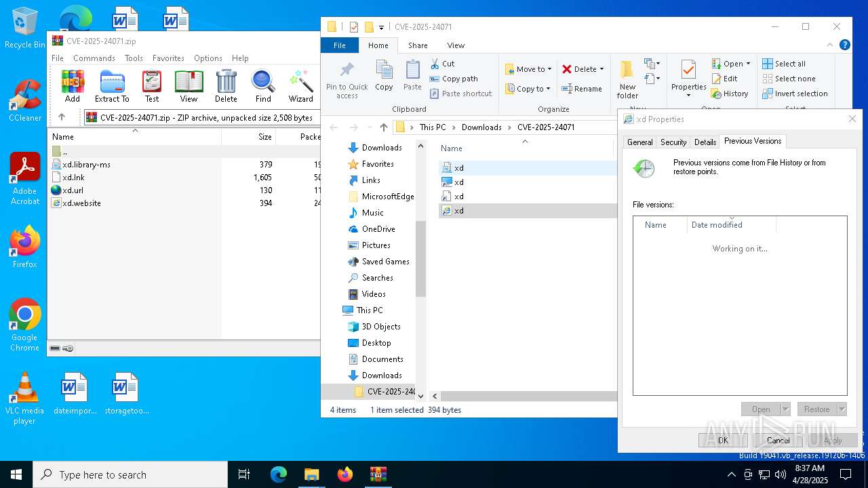The width and height of the screenshot is (868, 488).
Task: Switch to Security tab in xd Properties
Action: click(673, 142)
